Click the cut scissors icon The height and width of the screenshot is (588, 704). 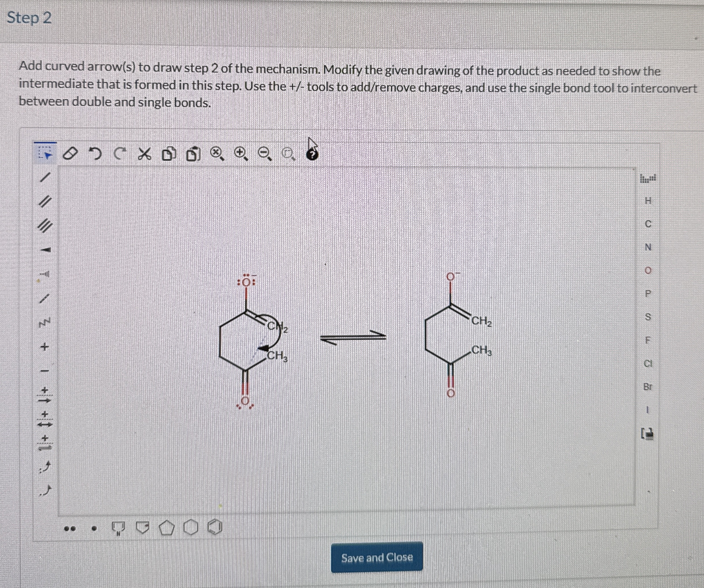tap(144, 154)
